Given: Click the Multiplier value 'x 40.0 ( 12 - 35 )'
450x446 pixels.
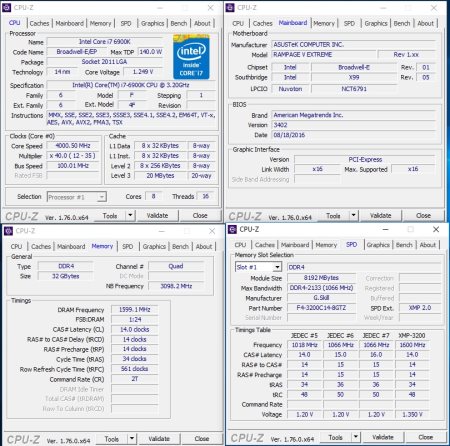Looking at the screenshot, I should point(73,156).
